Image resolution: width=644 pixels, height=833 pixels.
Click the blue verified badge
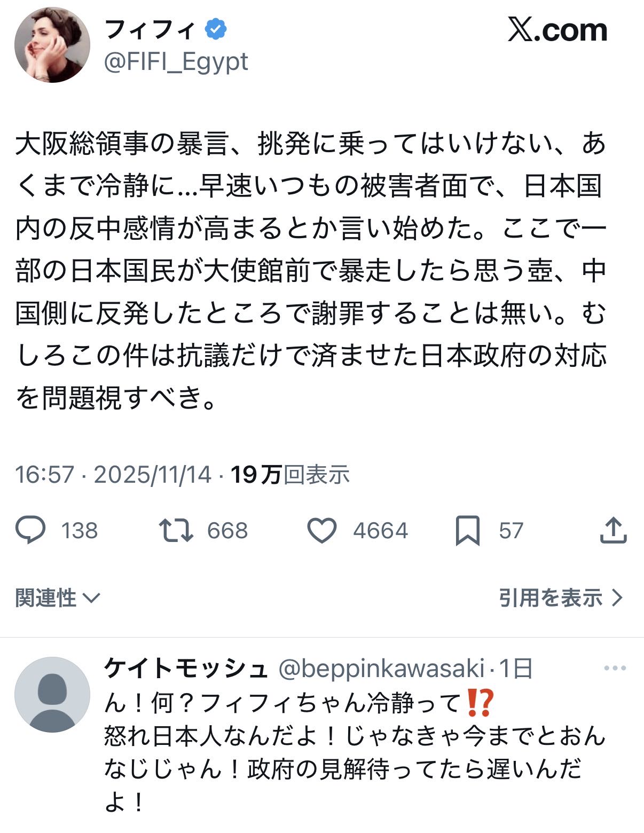pos(216,30)
